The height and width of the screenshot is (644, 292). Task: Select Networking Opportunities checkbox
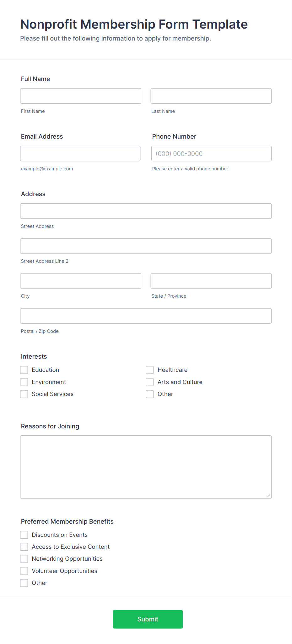[24, 559]
